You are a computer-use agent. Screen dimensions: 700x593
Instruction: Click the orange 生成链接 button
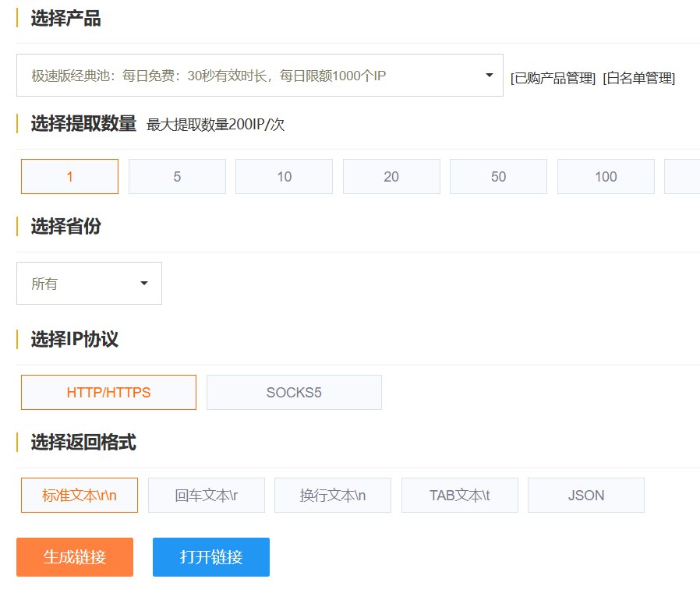tap(75, 557)
